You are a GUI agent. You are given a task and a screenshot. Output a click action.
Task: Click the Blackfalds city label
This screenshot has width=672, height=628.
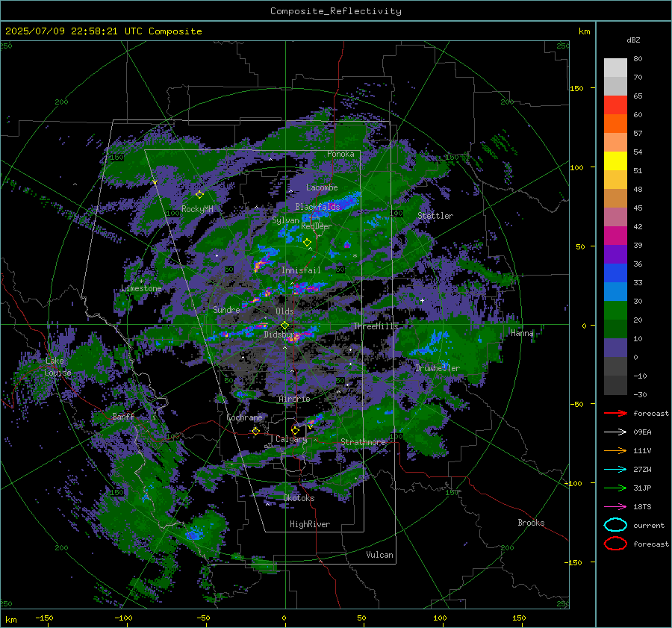pos(317,207)
